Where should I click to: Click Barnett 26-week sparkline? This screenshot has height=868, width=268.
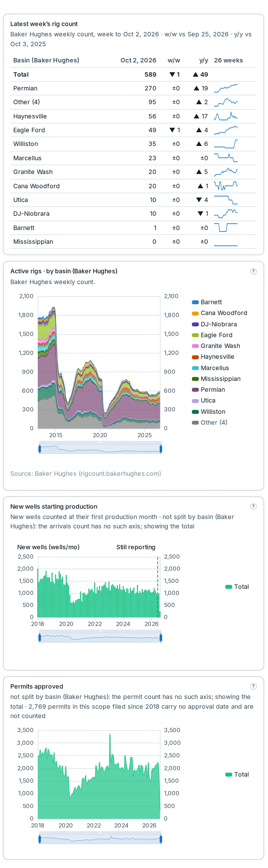point(226,228)
